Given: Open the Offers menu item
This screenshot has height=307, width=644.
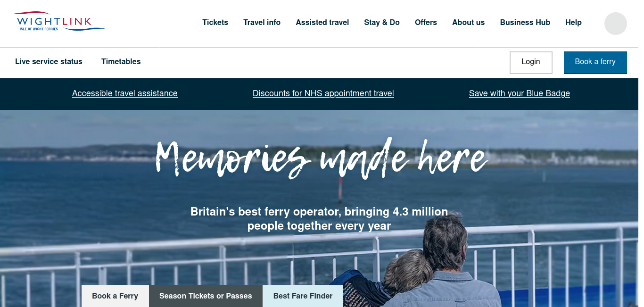Looking at the screenshot, I should click(426, 23).
